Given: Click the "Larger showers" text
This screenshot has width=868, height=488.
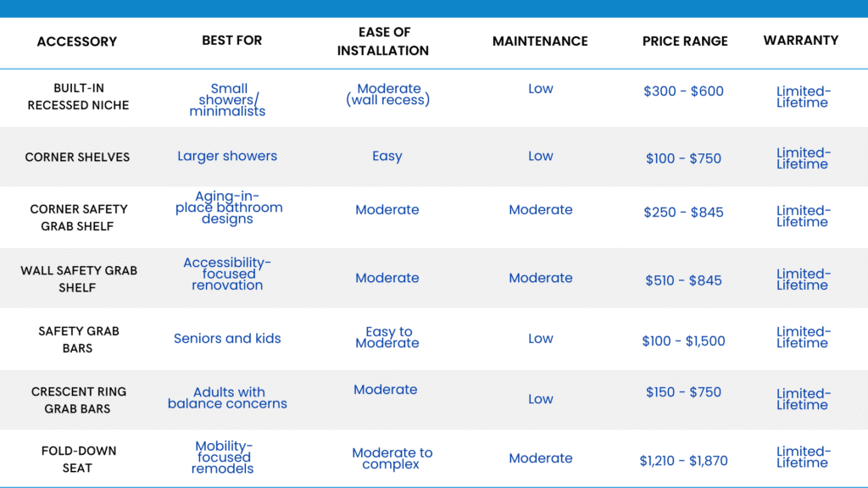Looking at the screenshot, I should (227, 156).
